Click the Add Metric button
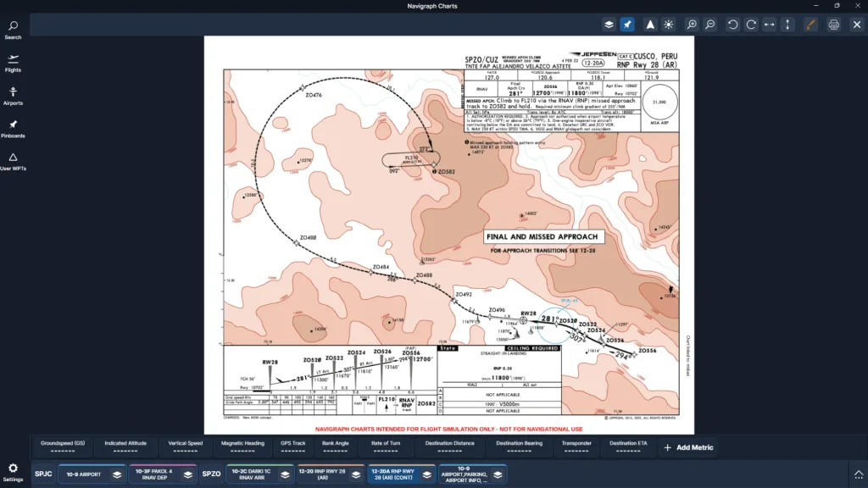This screenshot has width=868, height=488. 688,447
